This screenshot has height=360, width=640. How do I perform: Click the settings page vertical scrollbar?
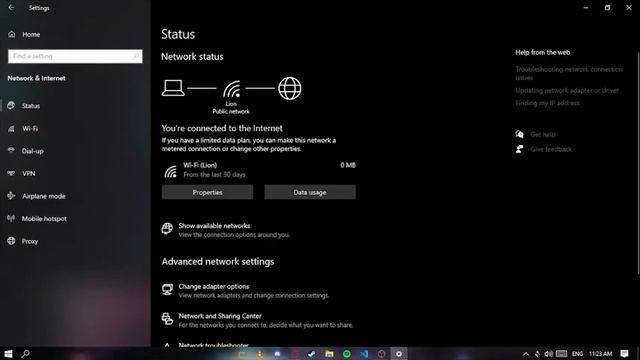(x=638, y=163)
